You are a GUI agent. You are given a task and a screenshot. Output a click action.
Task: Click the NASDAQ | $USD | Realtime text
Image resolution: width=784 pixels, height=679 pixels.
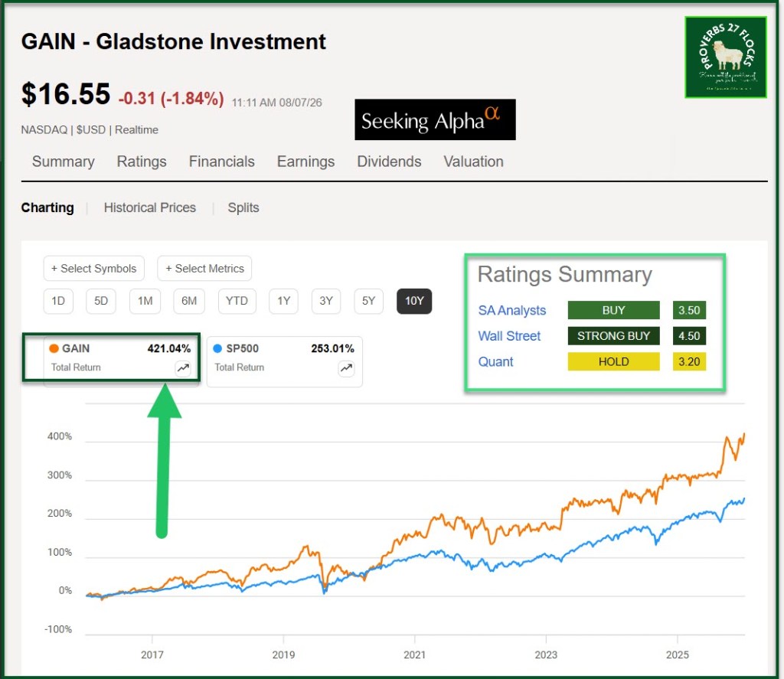pos(90,129)
